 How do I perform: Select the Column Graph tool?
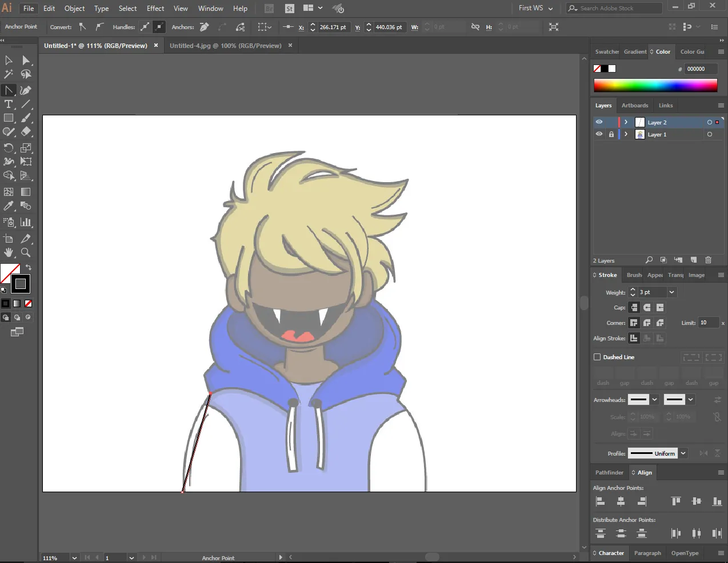click(x=26, y=222)
